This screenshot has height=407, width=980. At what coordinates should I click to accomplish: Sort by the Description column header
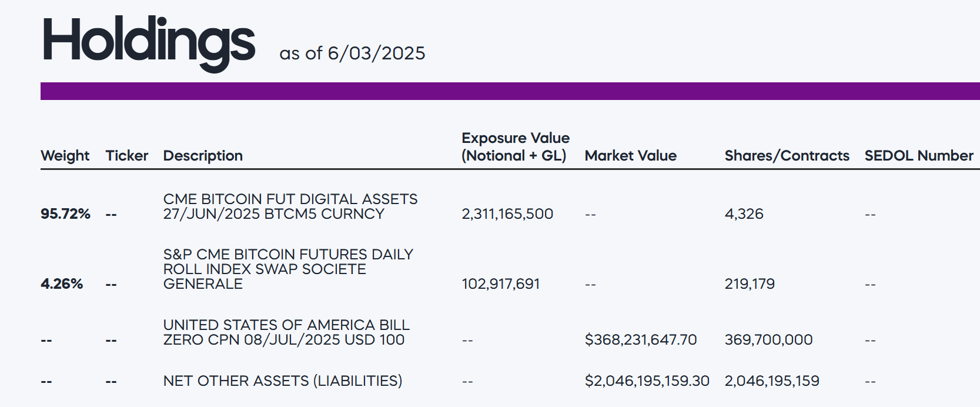click(x=203, y=156)
